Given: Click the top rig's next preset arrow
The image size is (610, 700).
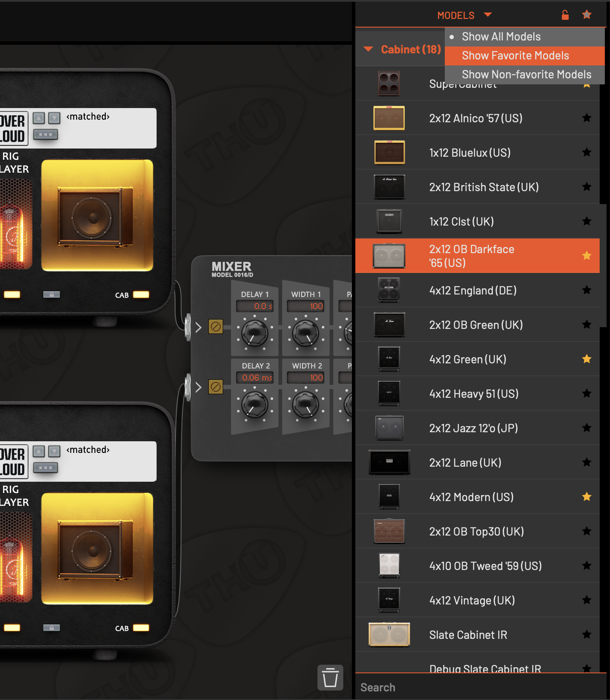Looking at the screenshot, I should click(54, 118).
